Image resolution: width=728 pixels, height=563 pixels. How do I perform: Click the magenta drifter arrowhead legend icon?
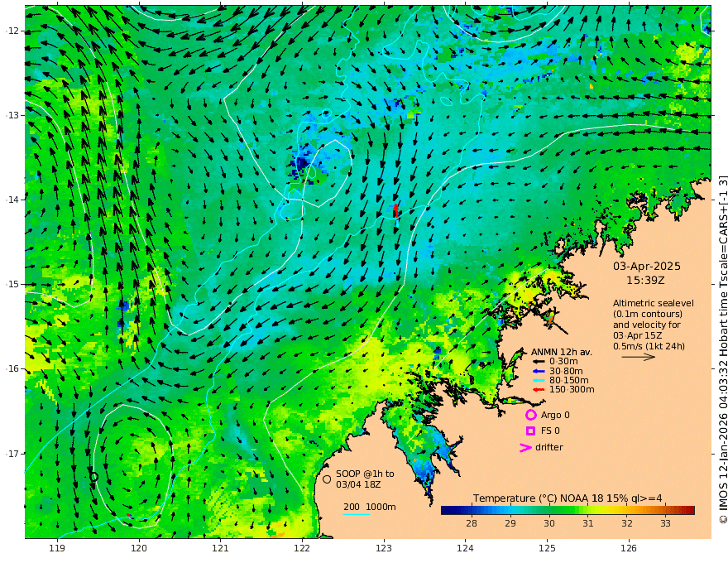coord(525,448)
